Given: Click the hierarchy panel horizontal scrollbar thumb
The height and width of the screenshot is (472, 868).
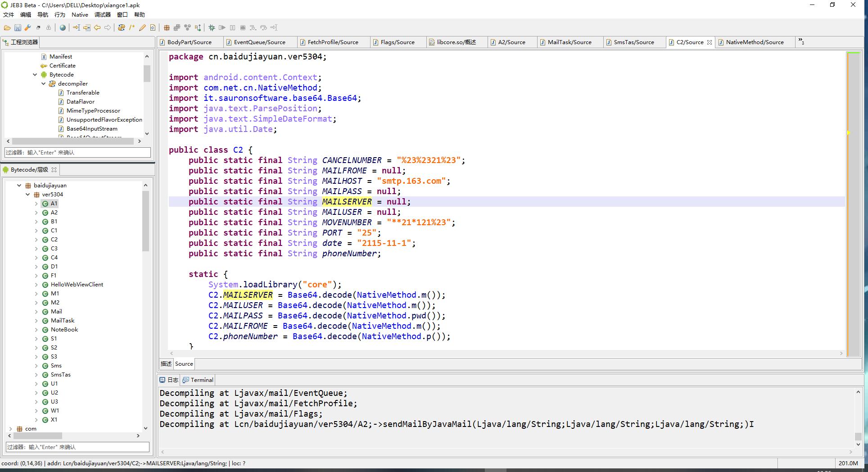Looking at the screenshot, I should (x=37, y=436).
